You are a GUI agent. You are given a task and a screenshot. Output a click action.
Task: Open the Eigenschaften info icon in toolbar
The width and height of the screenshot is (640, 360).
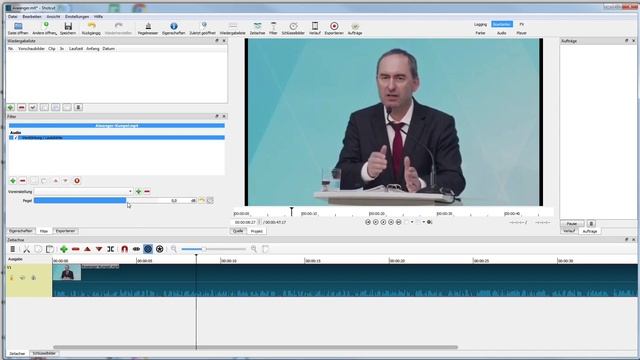pyautogui.click(x=173, y=28)
